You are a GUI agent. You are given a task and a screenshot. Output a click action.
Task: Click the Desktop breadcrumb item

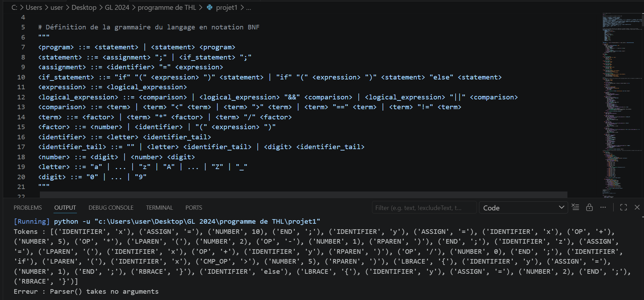pos(84,7)
